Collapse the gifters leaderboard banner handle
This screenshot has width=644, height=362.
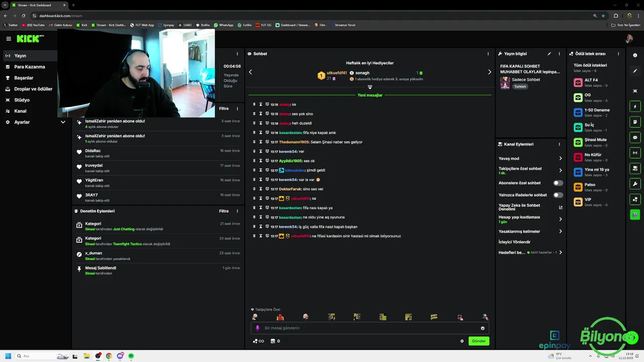(x=370, y=87)
